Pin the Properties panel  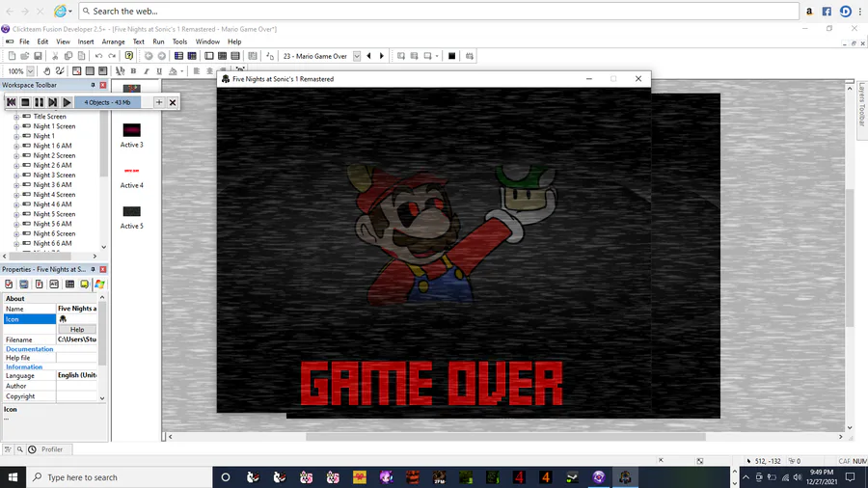pyautogui.click(x=93, y=269)
